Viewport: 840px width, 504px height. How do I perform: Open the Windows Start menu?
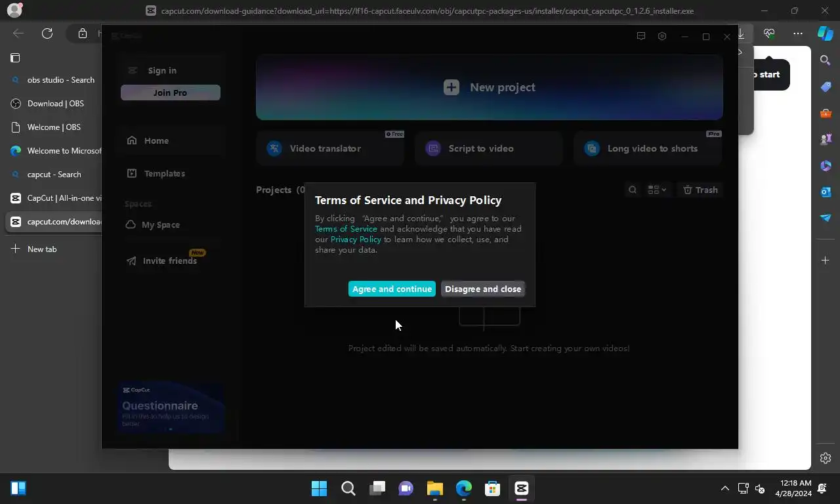[320, 488]
